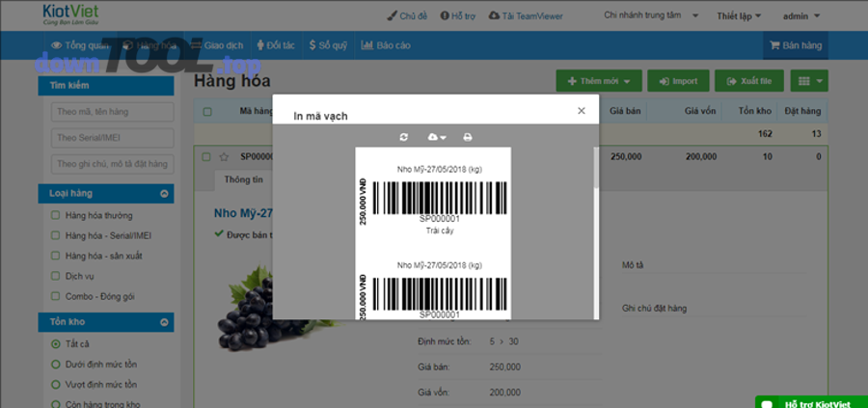Viewport: 868px width, 408px height.
Task: Click the printer icon in barcode dialog
Action: pyautogui.click(x=468, y=137)
